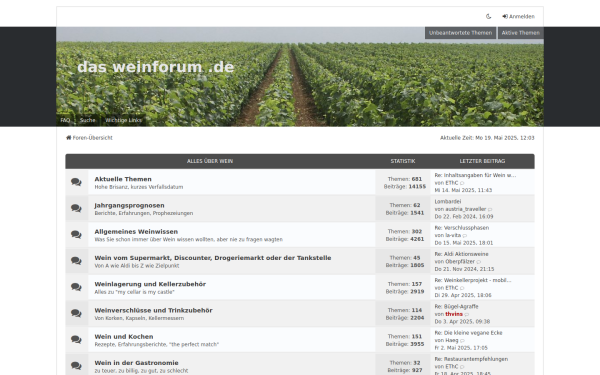Viewport: 600px width, 375px height.
Task: Open Wein vom Supermarkt, Discounter forum
Action: [x=213, y=258]
